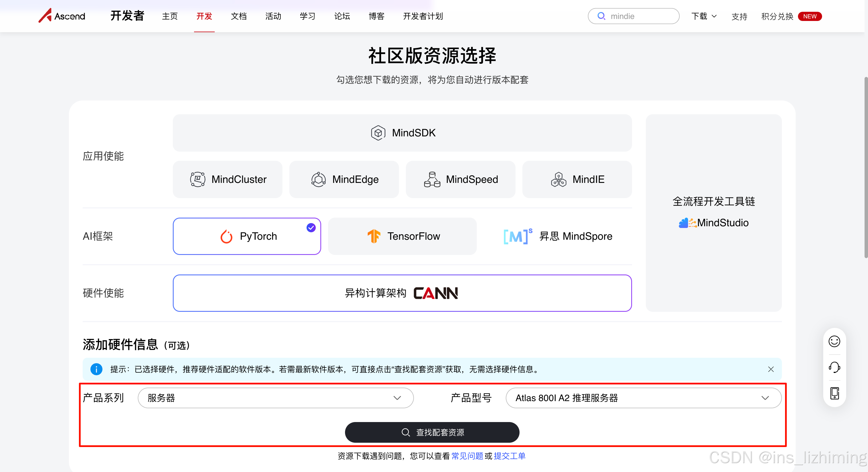Expand the 产品系列 dropdown
Screen dimensions: 868x472
point(275,398)
